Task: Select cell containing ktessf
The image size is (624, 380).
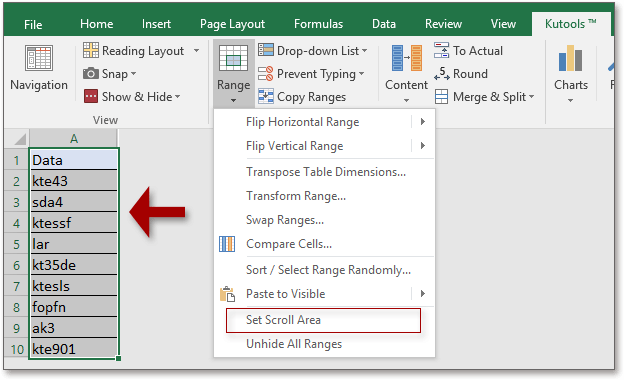Action: pos(74,223)
